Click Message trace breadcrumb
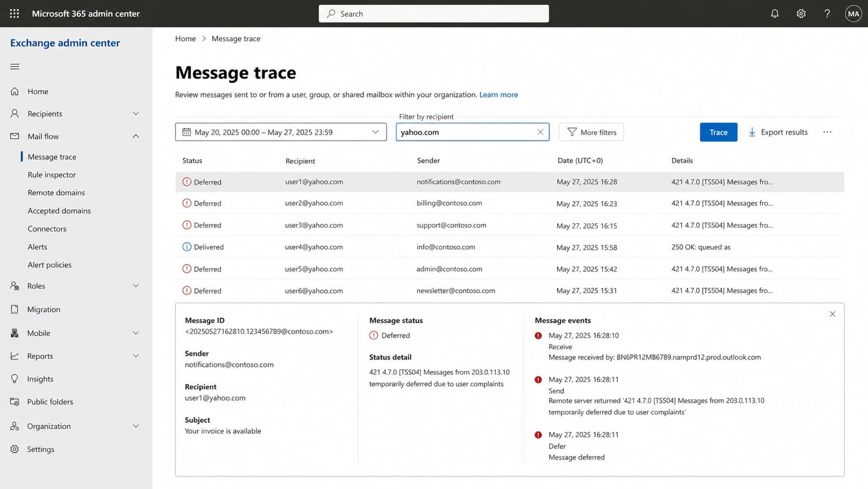The width and height of the screenshot is (868, 489). pyautogui.click(x=236, y=38)
